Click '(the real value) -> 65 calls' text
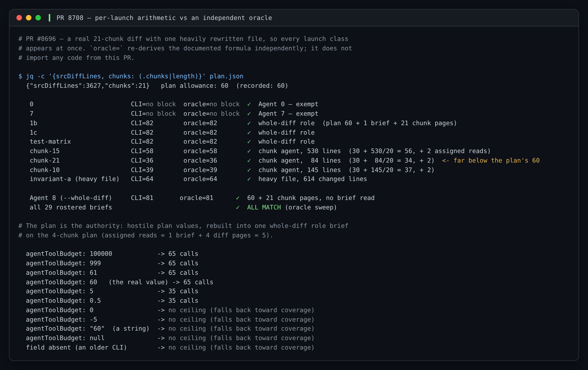 pyautogui.click(x=161, y=282)
